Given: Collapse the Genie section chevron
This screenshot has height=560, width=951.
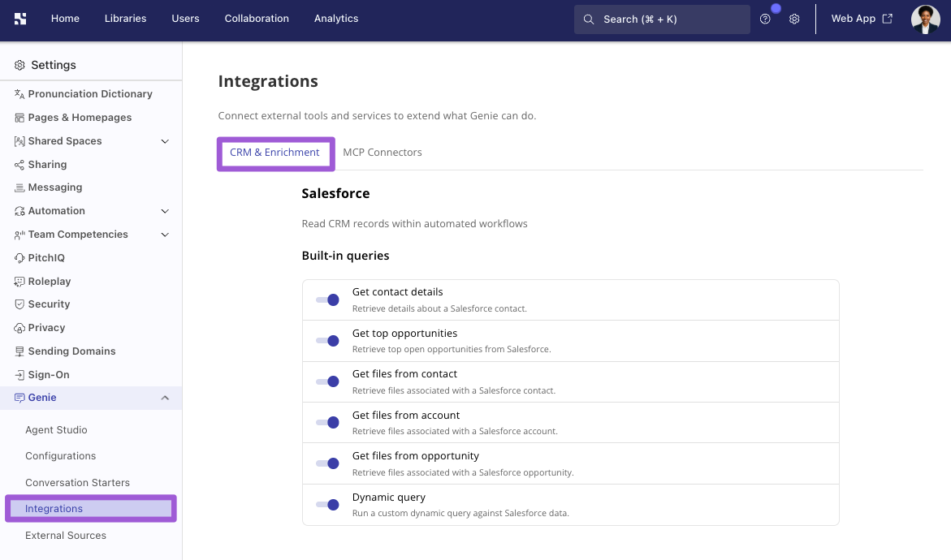Looking at the screenshot, I should (165, 398).
